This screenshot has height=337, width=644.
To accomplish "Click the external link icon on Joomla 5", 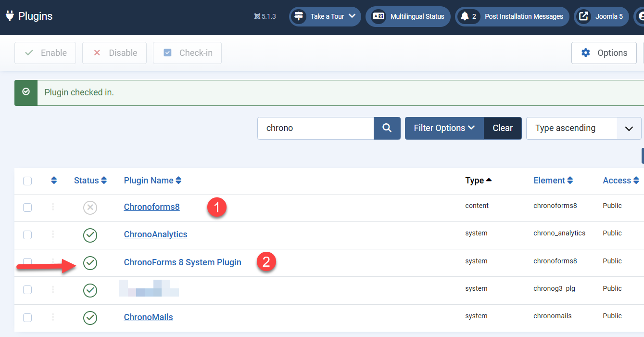I will (584, 16).
